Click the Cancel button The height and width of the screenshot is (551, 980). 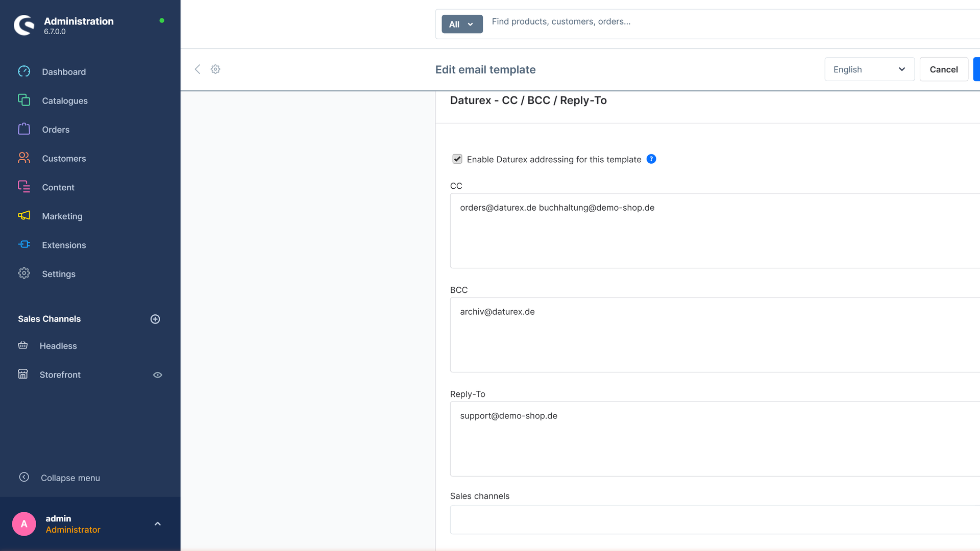coord(944,69)
